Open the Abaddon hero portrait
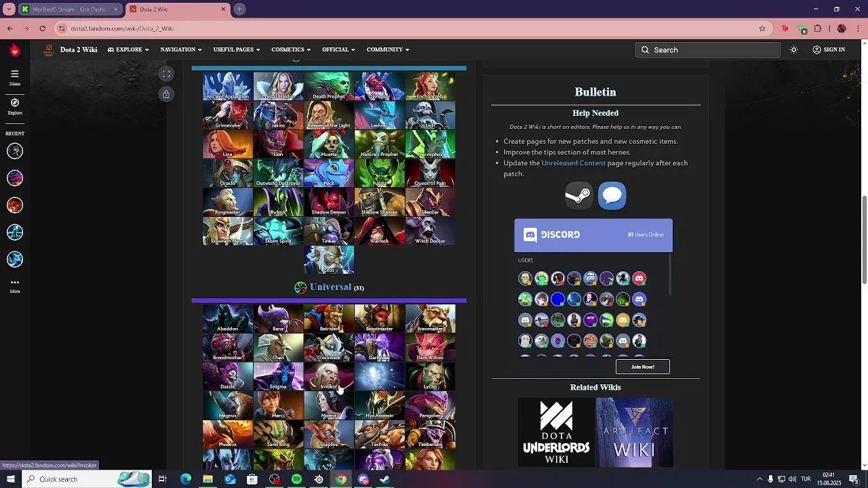The image size is (868, 488). point(228,319)
